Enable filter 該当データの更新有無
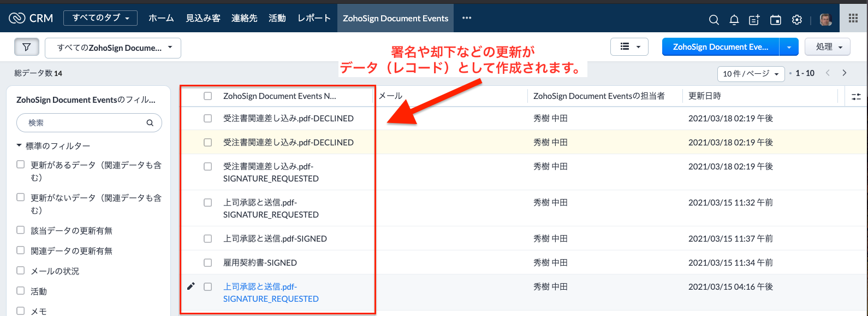The image size is (868, 316). (x=21, y=230)
